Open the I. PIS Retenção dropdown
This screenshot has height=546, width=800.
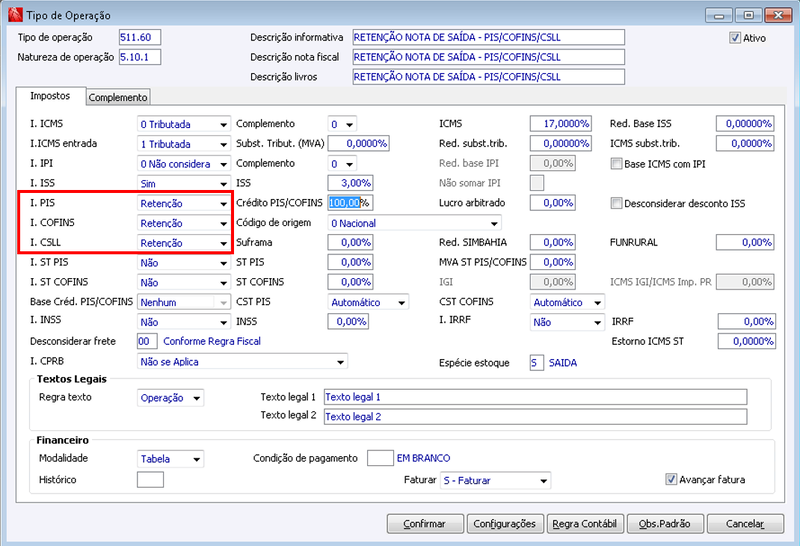tap(183, 203)
